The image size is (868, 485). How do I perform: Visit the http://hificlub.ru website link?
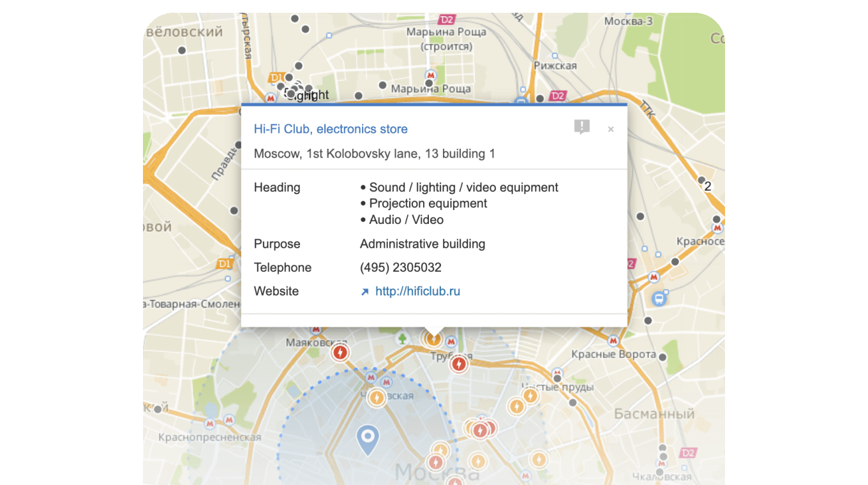[x=417, y=291]
